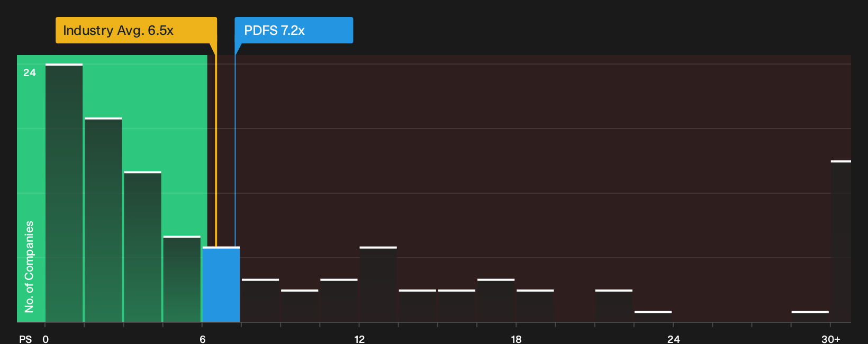Click the "0" x-axis tick label
The width and height of the screenshot is (868, 344).
tap(46, 339)
